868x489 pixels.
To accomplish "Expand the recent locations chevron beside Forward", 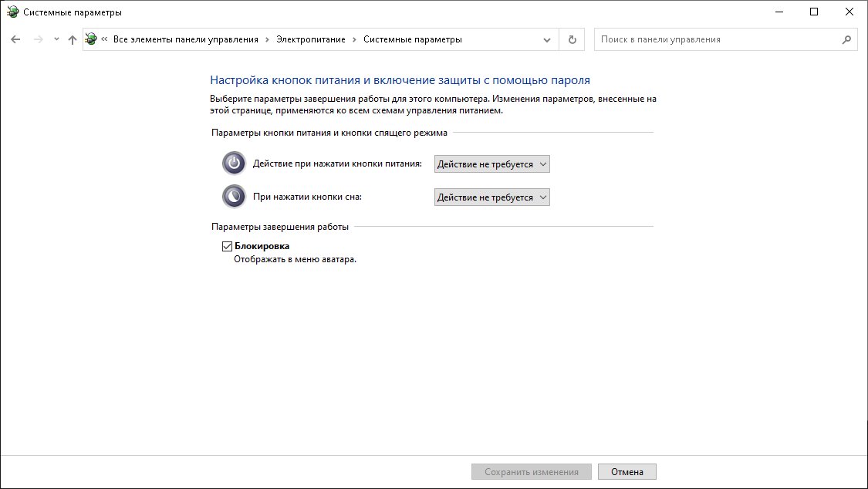I will point(56,39).
